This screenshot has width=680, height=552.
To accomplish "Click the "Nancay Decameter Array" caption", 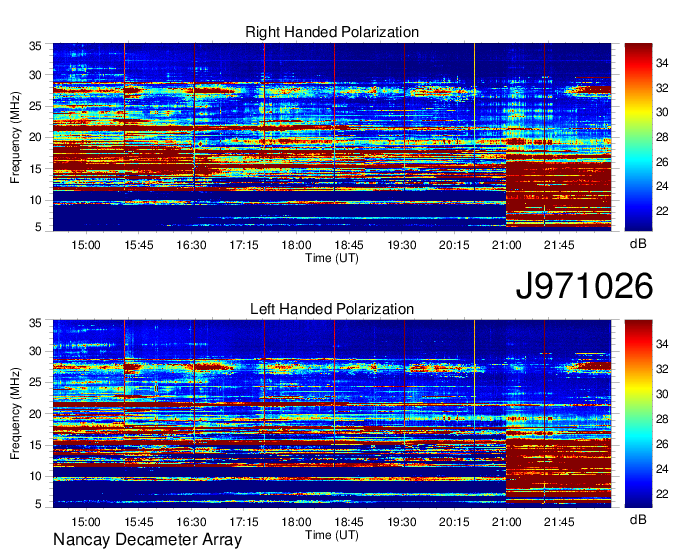I will click(147, 539).
